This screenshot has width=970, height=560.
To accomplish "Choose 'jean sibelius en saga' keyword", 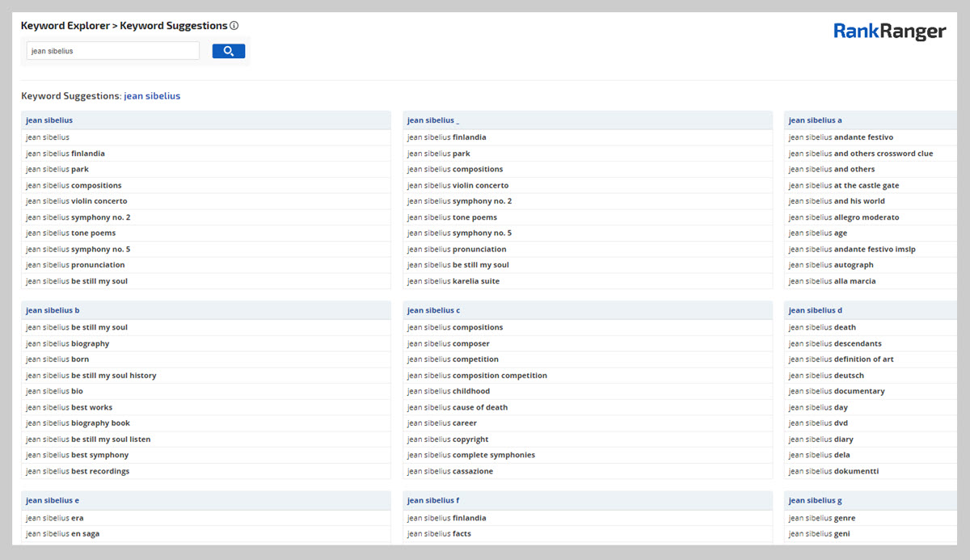I will pyautogui.click(x=63, y=534).
